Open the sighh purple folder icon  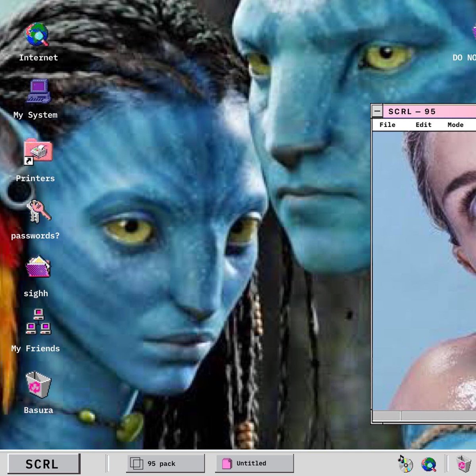[x=38, y=267]
